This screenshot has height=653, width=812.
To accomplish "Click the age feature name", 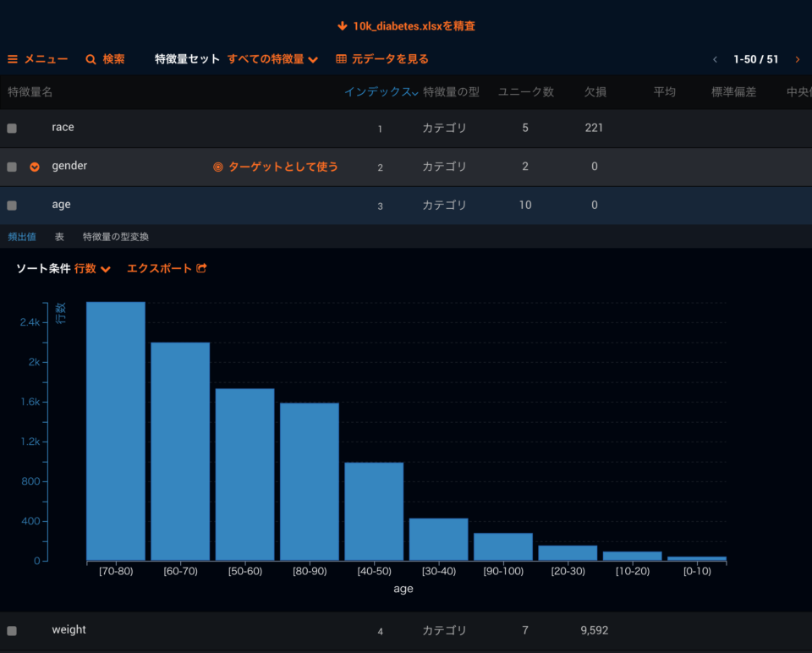I will click(x=61, y=205).
